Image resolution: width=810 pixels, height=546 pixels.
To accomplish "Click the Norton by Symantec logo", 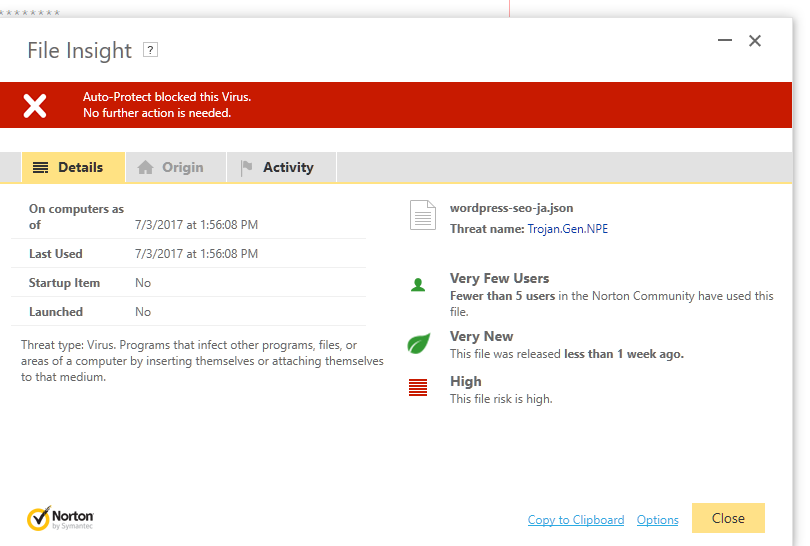I will [x=61, y=518].
